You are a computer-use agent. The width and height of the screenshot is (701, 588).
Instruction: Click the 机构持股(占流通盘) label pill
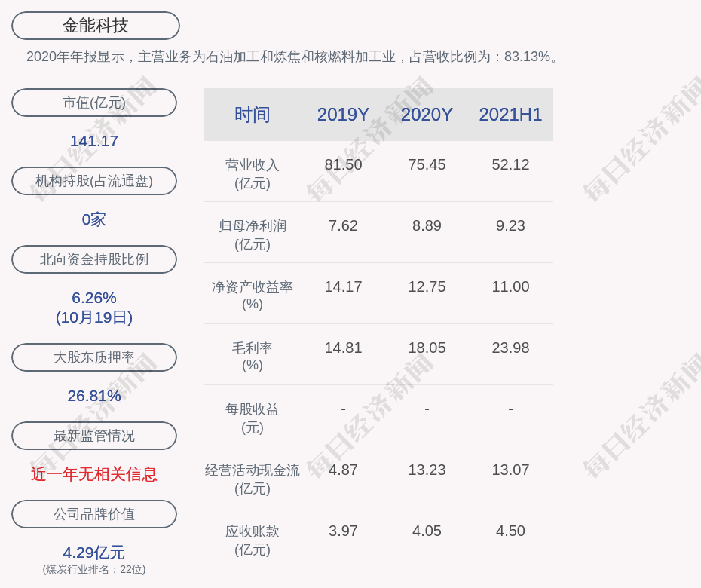tap(94, 181)
